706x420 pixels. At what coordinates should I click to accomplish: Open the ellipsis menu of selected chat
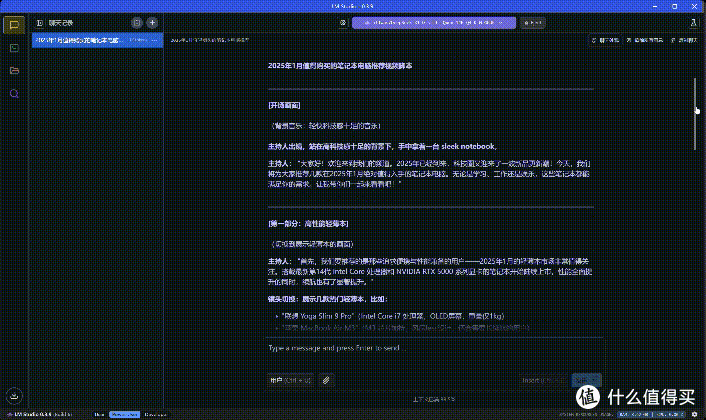(x=154, y=40)
